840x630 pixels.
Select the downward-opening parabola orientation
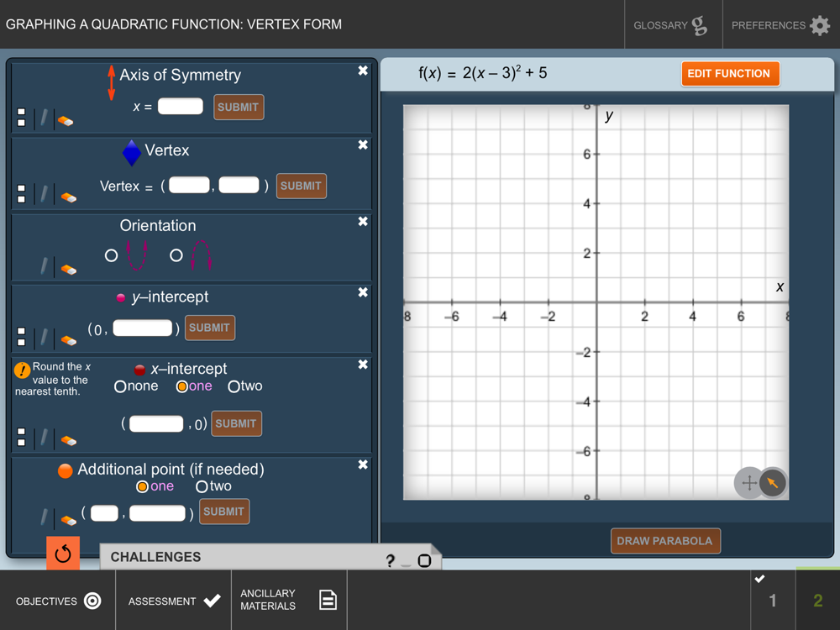coord(176,255)
